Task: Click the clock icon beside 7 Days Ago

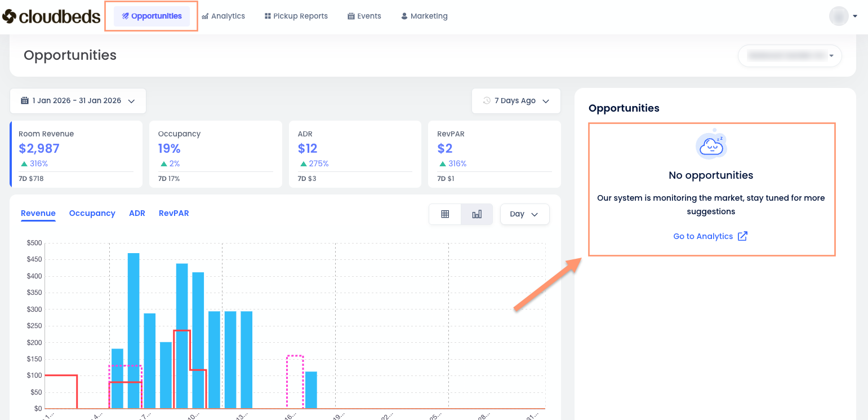Action: [x=487, y=101]
